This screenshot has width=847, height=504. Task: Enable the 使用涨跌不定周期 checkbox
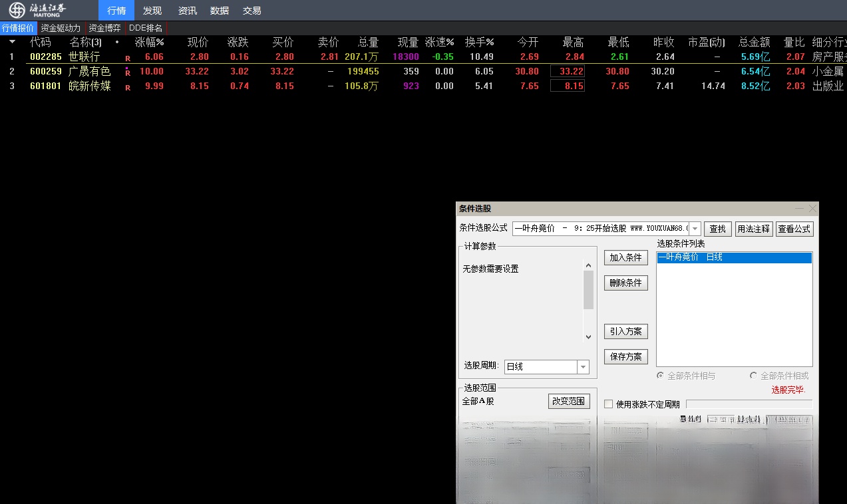point(608,404)
